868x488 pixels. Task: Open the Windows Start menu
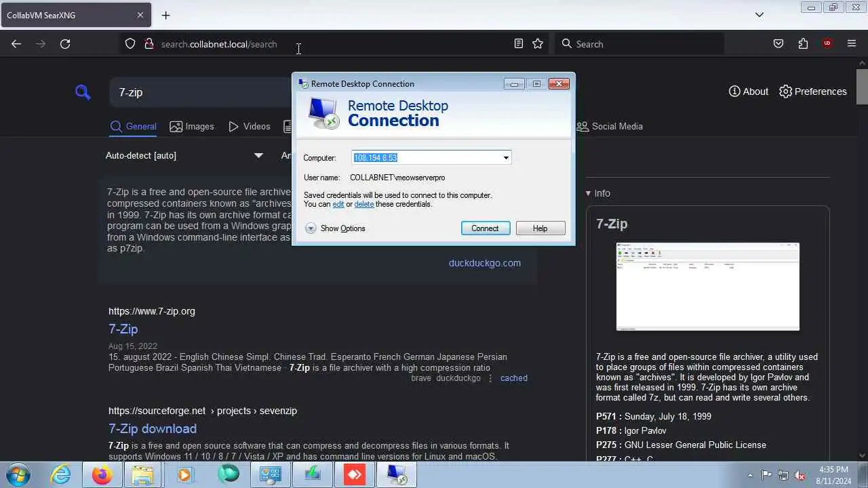[18, 475]
